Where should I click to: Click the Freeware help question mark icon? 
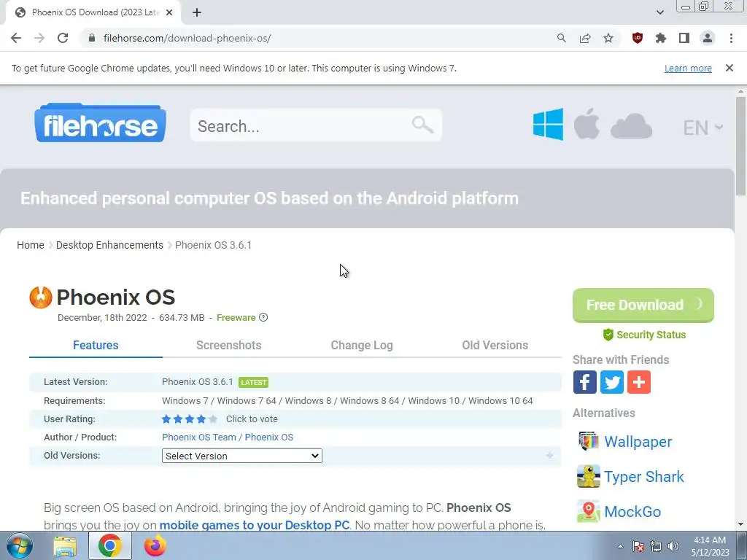tap(263, 318)
